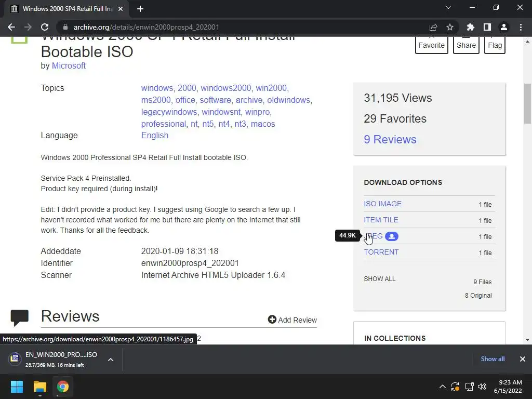Open the 'macos' topic link
Image resolution: width=532 pixels, height=399 pixels.
263,124
